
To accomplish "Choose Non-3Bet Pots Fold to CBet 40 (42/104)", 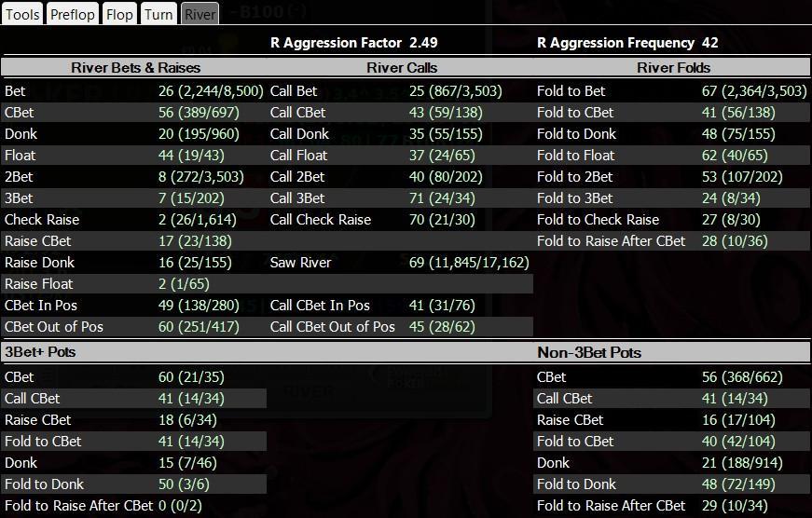I will pyautogui.click(x=738, y=442).
